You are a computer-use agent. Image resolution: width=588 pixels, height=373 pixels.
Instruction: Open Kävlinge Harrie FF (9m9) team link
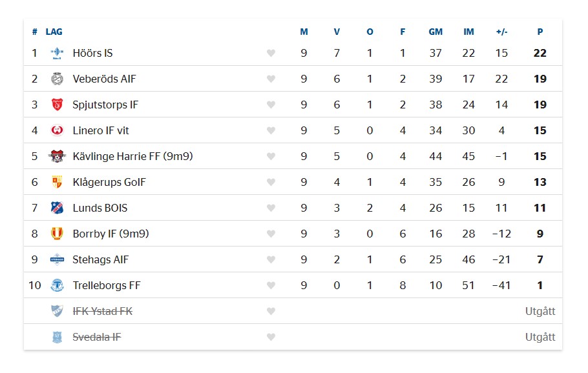(x=132, y=156)
